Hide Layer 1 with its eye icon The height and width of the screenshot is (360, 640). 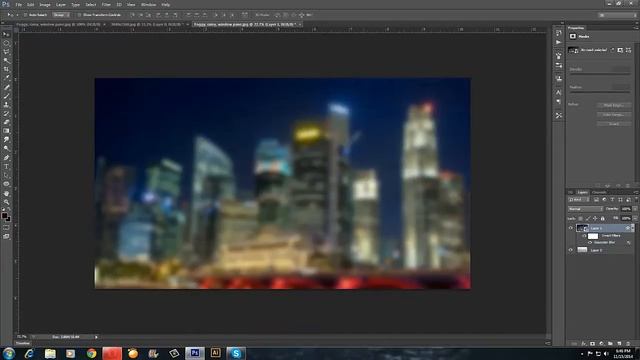[x=571, y=228]
